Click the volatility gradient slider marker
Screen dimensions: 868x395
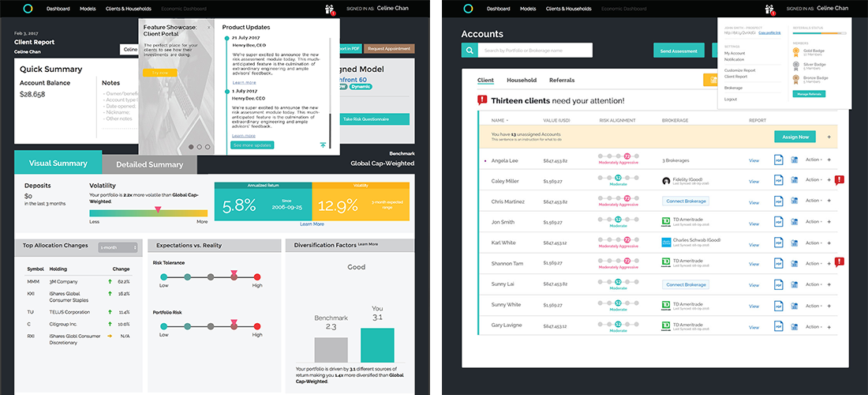click(x=158, y=209)
